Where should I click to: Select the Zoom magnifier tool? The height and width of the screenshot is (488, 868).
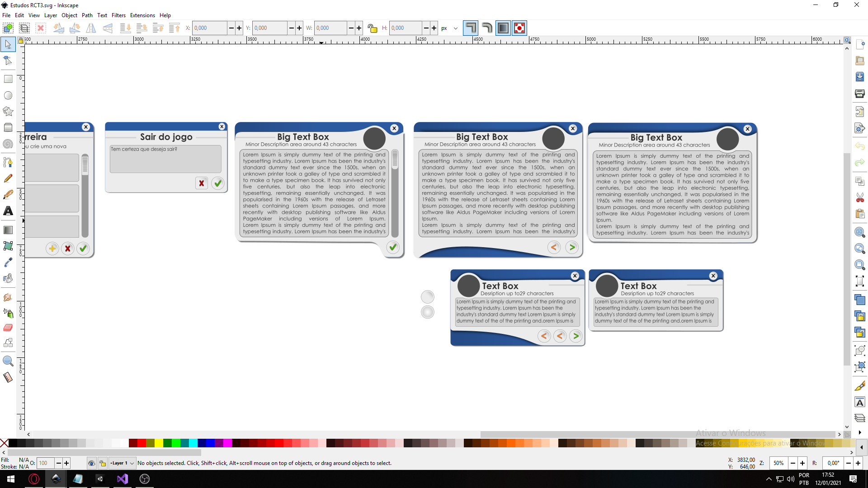[x=8, y=361]
